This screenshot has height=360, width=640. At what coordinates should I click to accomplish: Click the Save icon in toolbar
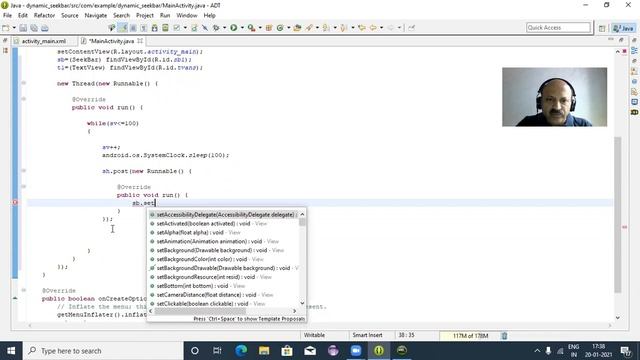pos(23,28)
